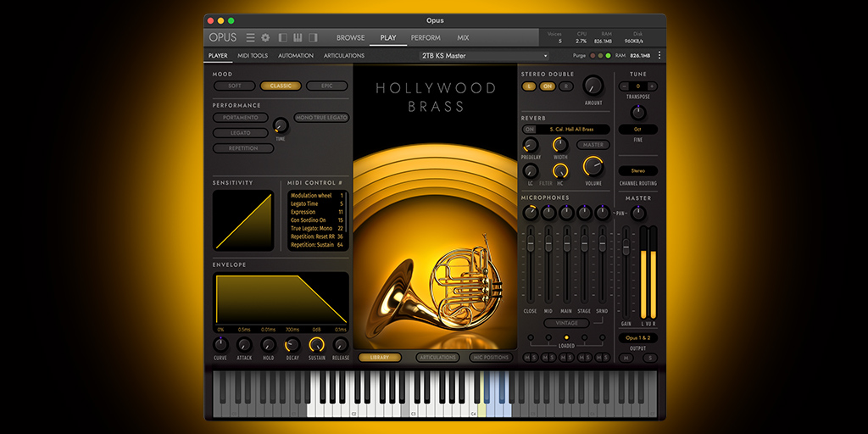Open the S. Cal. Hall All Brass reverb selector

tap(572, 130)
